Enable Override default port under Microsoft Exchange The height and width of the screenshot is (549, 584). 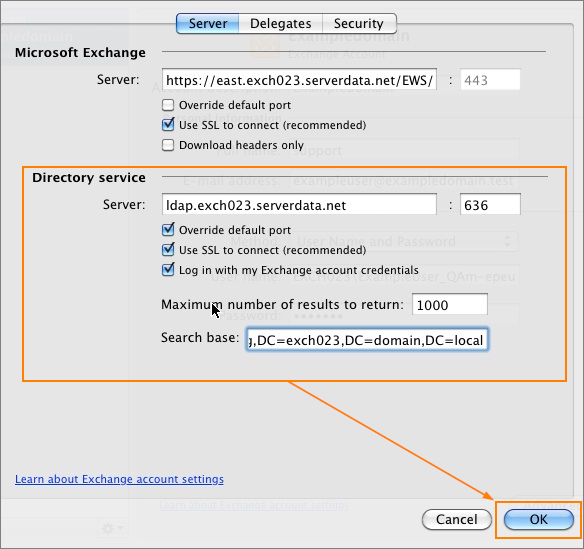168,105
